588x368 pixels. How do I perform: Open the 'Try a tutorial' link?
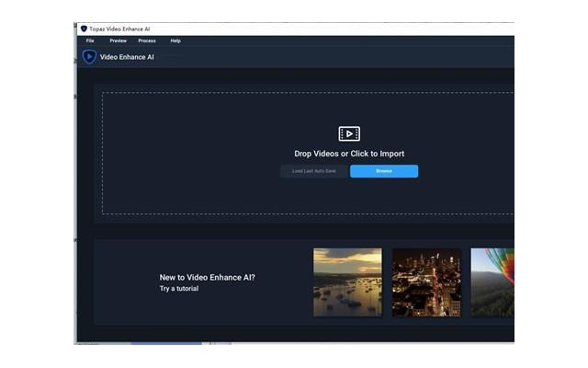click(x=179, y=288)
